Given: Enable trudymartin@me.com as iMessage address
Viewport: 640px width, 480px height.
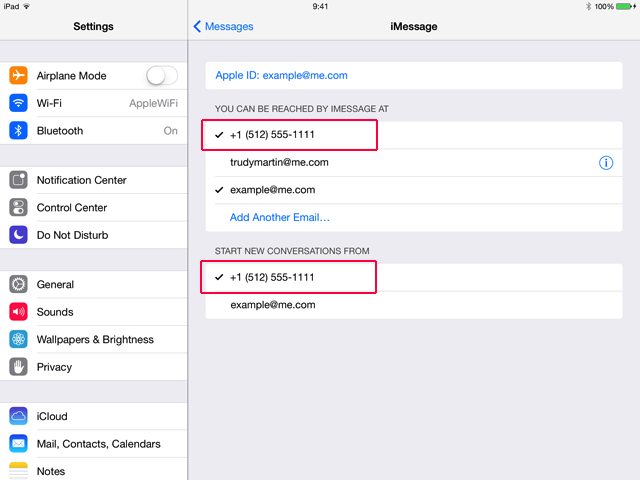Looking at the screenshot, I should pyautogui.click(x=279, y=162).
